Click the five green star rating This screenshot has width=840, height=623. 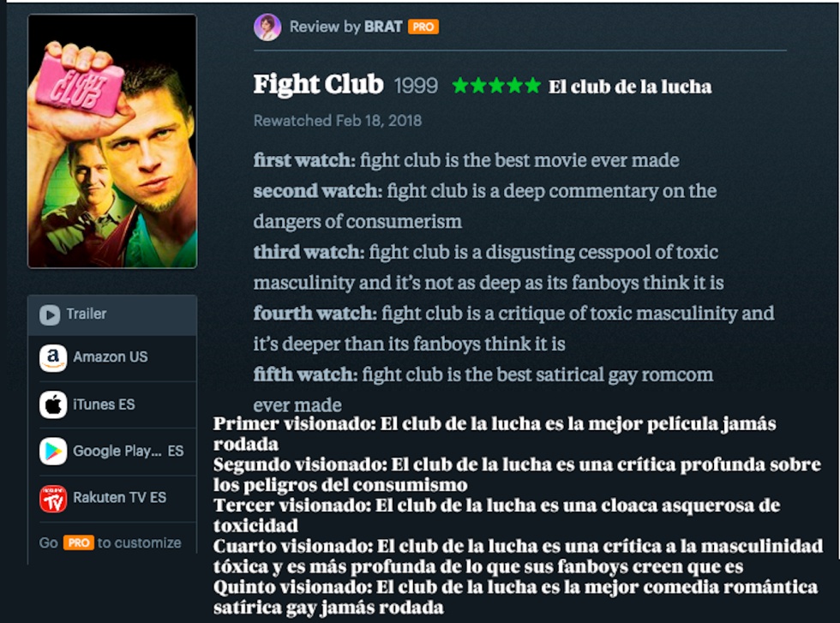pos(496,86)
